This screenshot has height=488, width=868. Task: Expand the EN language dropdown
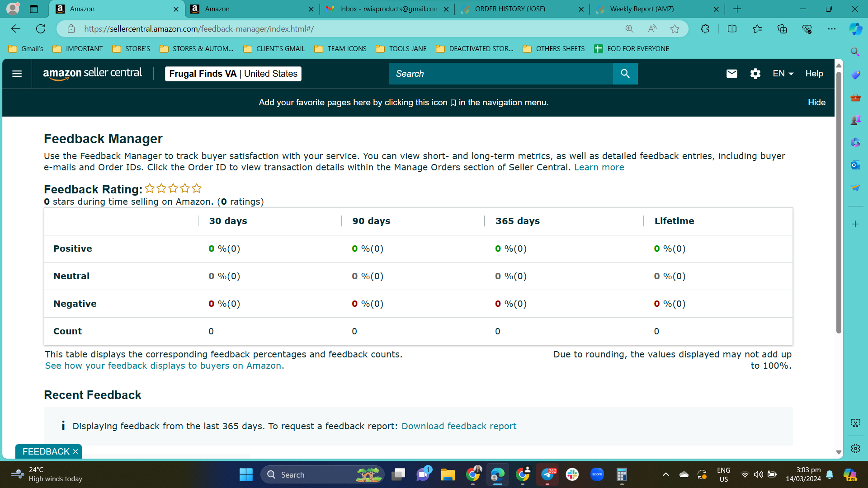783,74
